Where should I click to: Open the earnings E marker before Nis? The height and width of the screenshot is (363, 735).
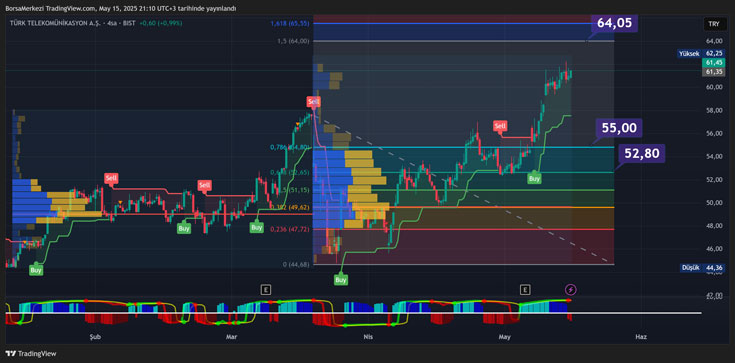(x=266, y=290)
